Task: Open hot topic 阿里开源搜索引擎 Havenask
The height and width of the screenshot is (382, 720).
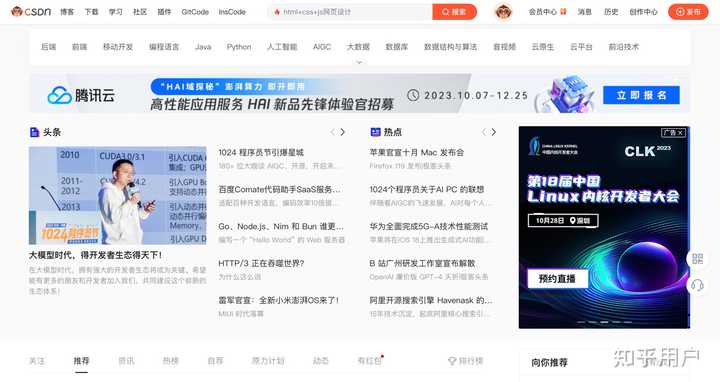Action: (x=431, y=300)
